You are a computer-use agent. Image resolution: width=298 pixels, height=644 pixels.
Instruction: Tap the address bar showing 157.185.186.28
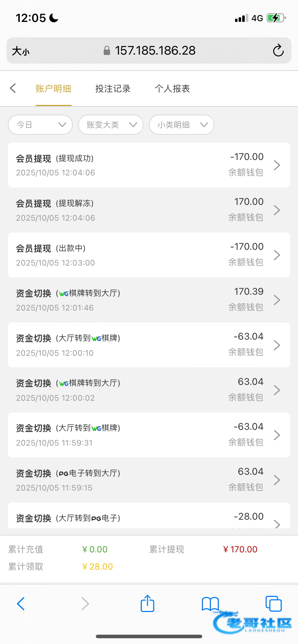pyautogui.click(x=155, y=51)
